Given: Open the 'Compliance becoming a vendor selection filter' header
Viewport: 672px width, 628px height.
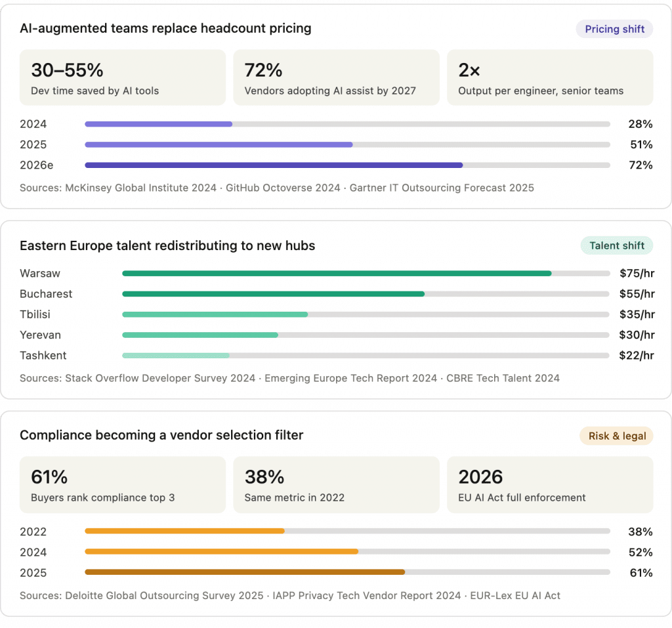Looking at the screenshot, I should (161, 435).
